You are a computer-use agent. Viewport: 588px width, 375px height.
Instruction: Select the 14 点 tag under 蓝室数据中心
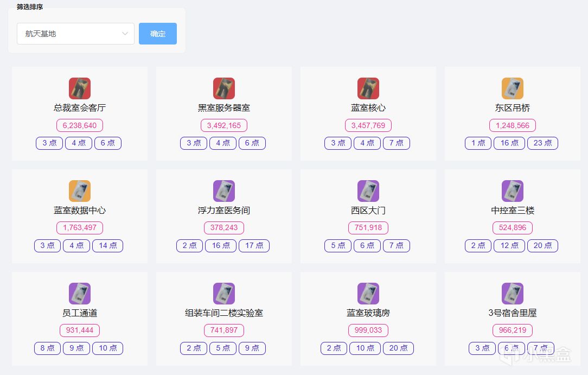coord(107,246)
